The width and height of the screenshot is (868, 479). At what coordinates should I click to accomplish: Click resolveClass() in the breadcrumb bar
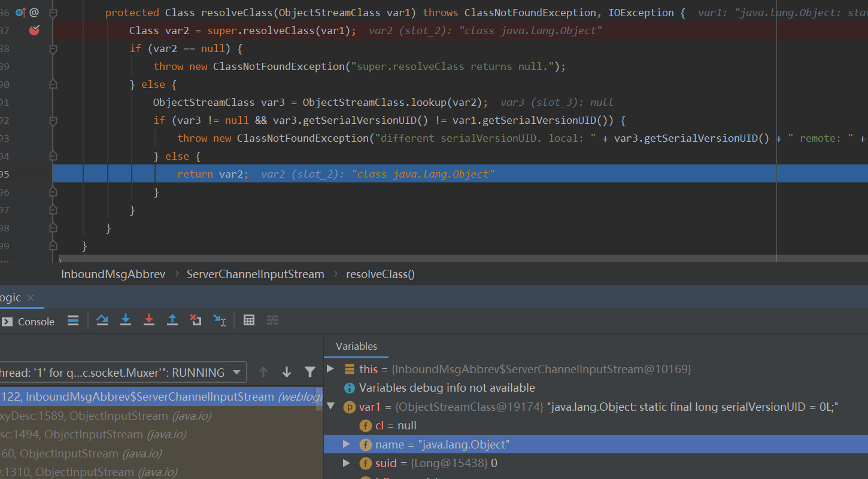pyautogui.click(x=380, y=274)
